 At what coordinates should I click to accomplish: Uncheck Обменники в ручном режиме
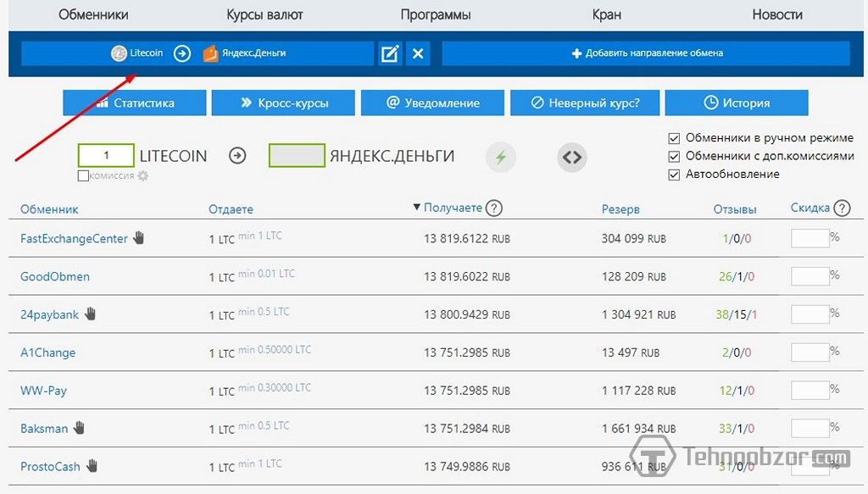pyautogui.click(x=674, y=138)
